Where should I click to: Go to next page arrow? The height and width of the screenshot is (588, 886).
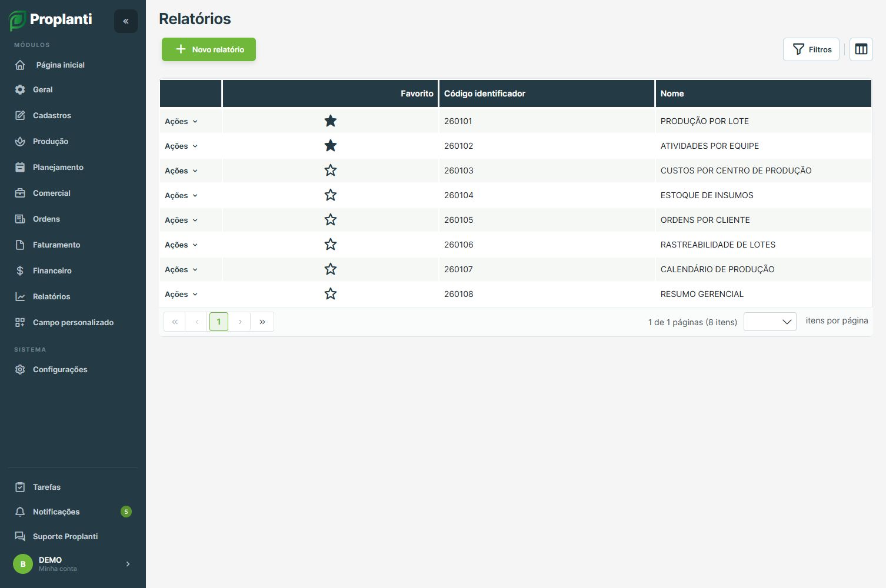(240, 322)
